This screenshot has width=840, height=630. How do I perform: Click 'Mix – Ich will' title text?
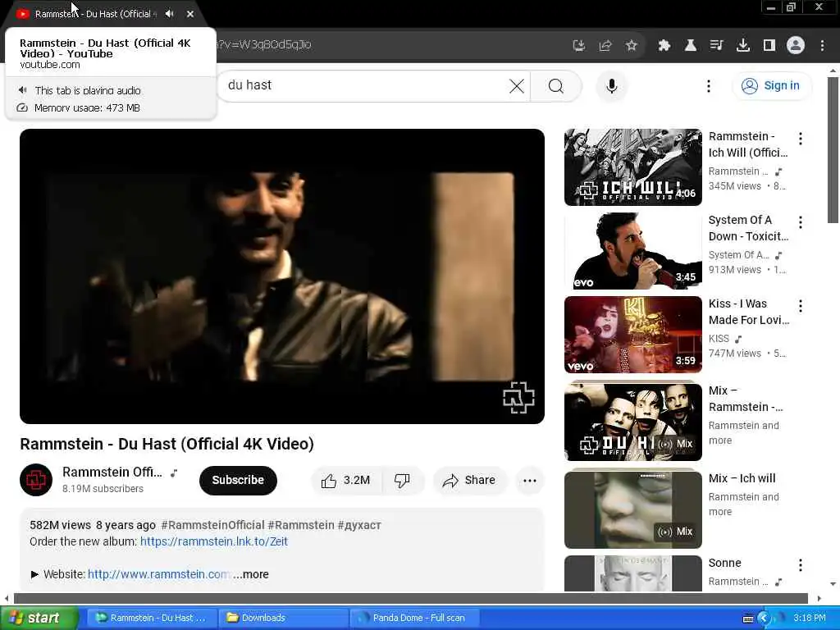tap(742, 478)
